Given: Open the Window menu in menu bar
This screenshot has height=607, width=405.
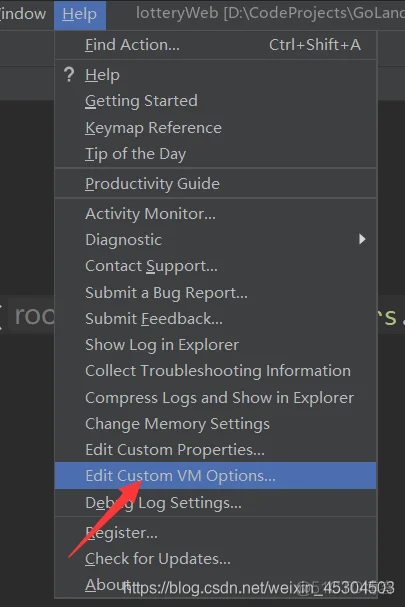Looking at the screenshot, I should coord(22,15).
